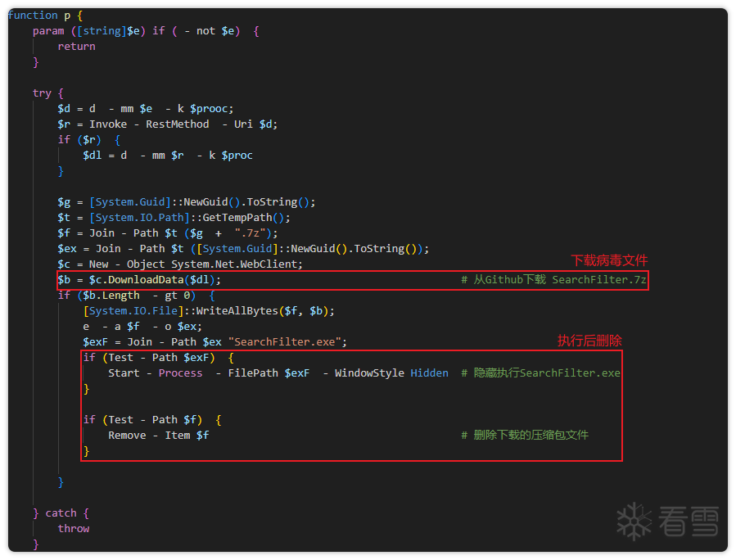The image size is (736, 560).
Task: Click the '[System.IO.File]::WriteAllBytes($f, $b);' line
Action: [x=209, y=311]
